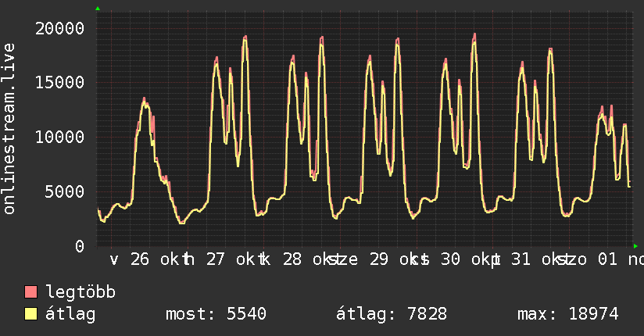644x336 pixels.
Task: Click the green arrow at end of x-axis
Action: (x=635, y=246)
